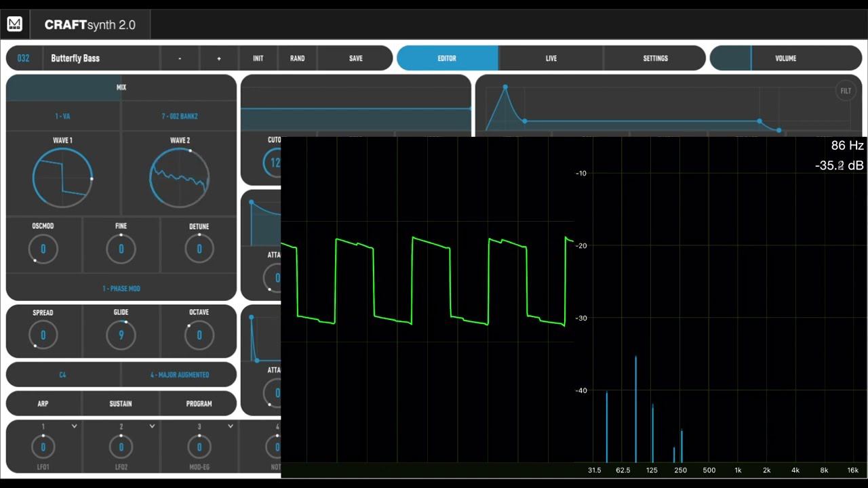Click the plus next patch button

pos(219,58)
